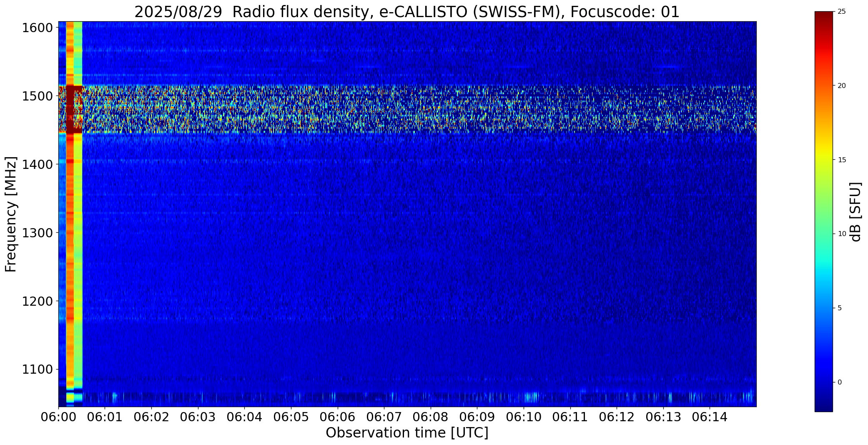Click the 06:08 time tick label
The width and height of the screenshot is (868, 445).
pos(431,417)
